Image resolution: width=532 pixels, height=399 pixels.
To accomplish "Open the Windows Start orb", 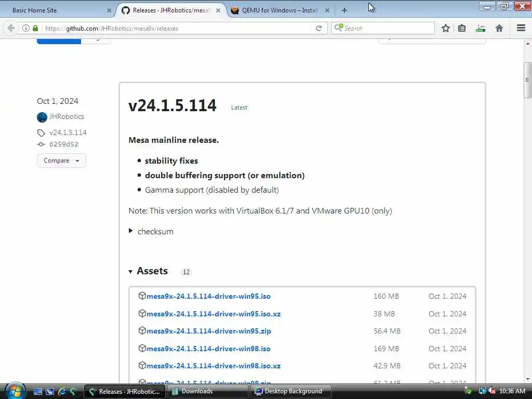I will pyautogui.click(x=15, y=391).
